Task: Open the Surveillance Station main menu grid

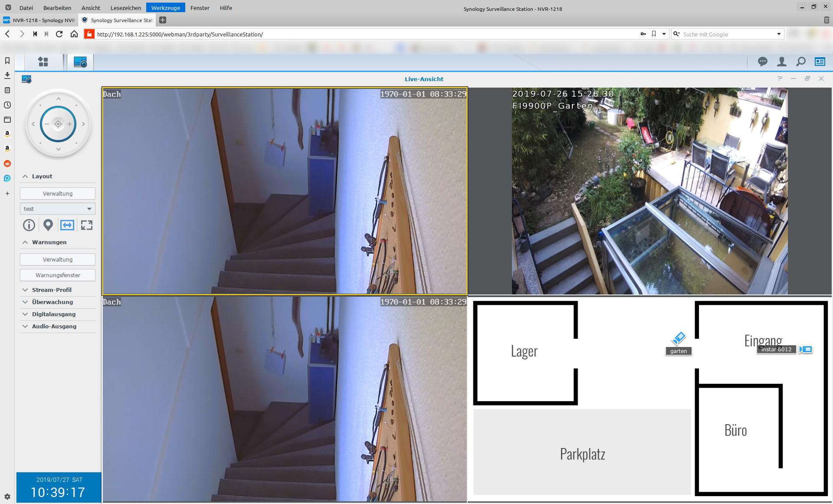Action: coord(43,62)
